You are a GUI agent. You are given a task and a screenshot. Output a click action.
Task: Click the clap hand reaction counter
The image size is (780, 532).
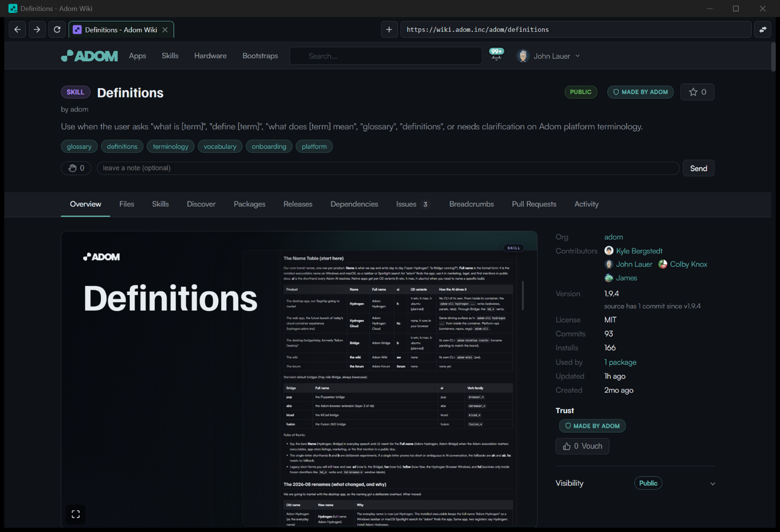[76, 168]
